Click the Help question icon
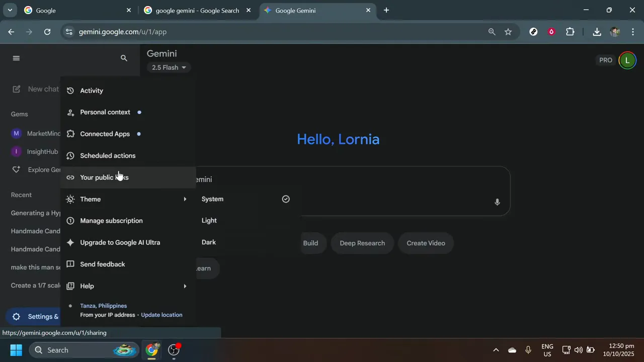This screenshot has height=362, width=644. click(70, 286)
